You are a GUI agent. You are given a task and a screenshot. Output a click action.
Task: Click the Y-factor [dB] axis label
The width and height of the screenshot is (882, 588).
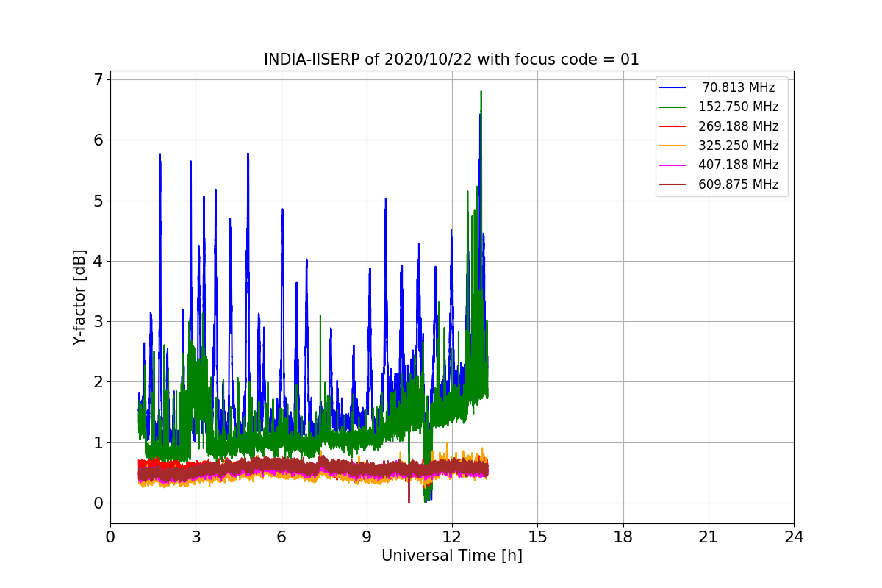click(79, 298)
